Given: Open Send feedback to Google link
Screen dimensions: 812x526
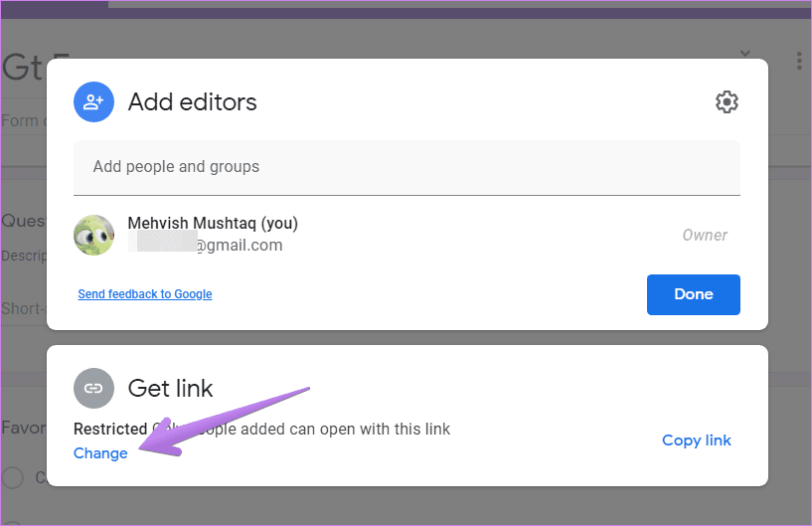Looking at the screenshot, I should [145, 294].
